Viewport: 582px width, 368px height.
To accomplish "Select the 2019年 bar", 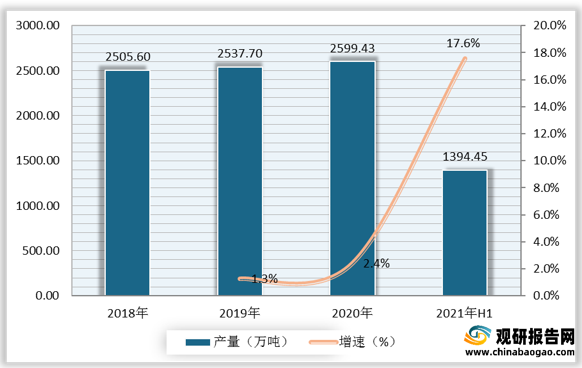I will click(240, 181).
